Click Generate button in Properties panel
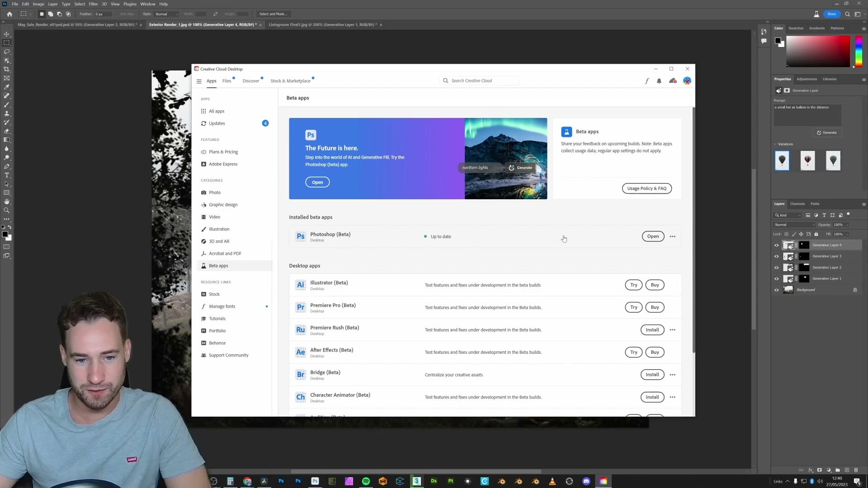The height and width of the screenshot is (488, 868). pyautogui.click(x=826, y=133)
